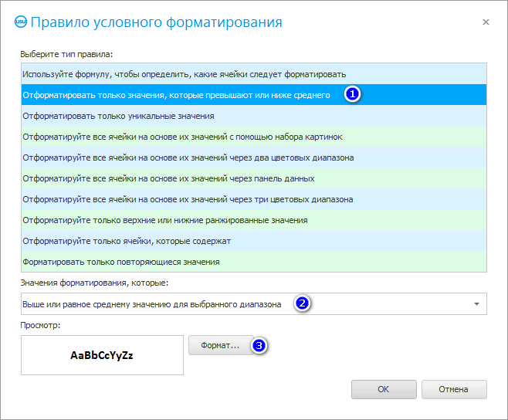Click the blue number 3 marker badge

click(x=260, y=346)
